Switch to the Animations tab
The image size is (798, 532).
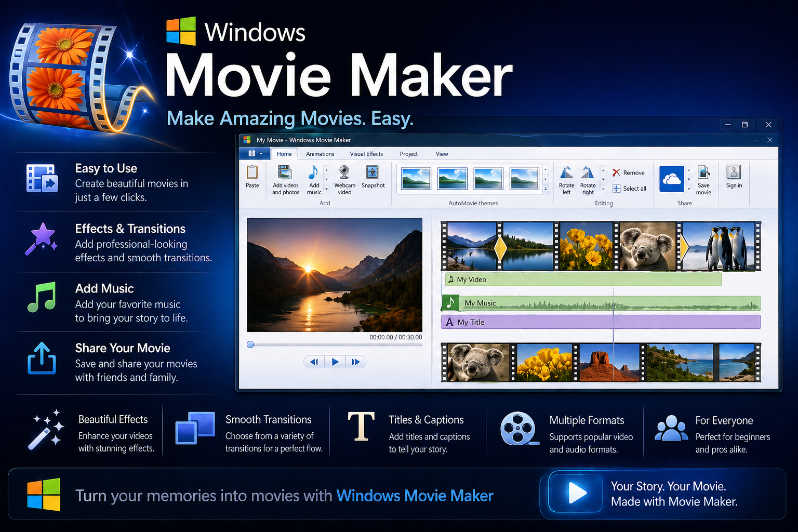pyautogui.click(x=320, y=154)
